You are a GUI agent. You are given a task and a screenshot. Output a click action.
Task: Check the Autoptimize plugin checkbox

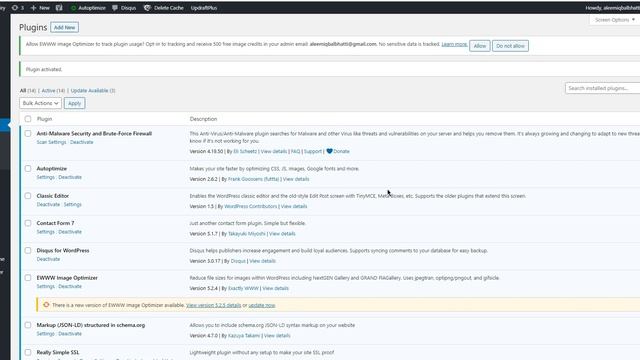tap(28, 169)
